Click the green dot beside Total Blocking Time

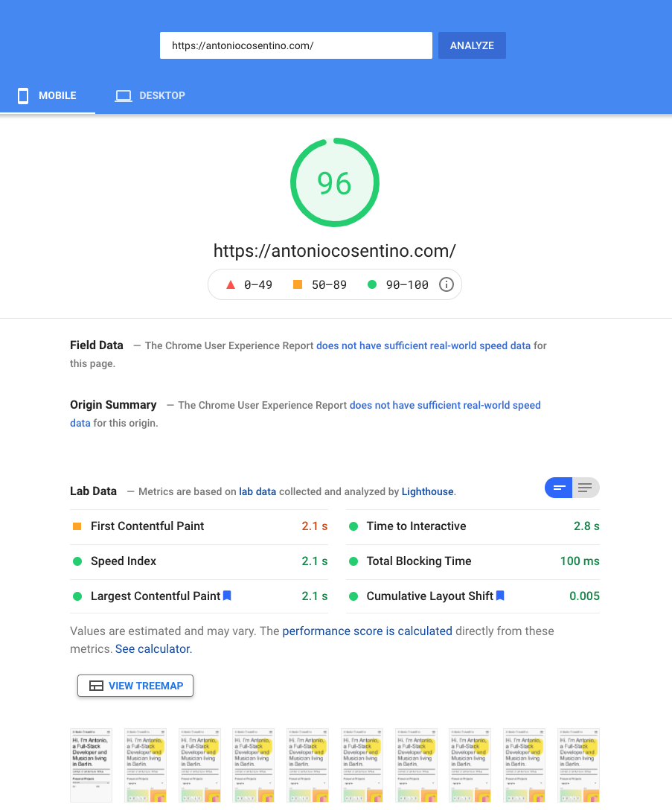click(353, 561)
